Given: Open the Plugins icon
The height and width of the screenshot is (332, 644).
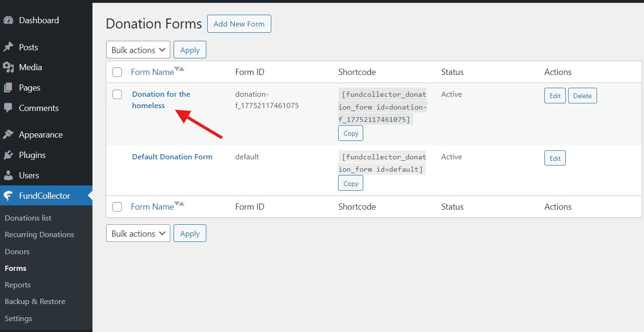Looking at the screenshot, I should coord(9,155).
